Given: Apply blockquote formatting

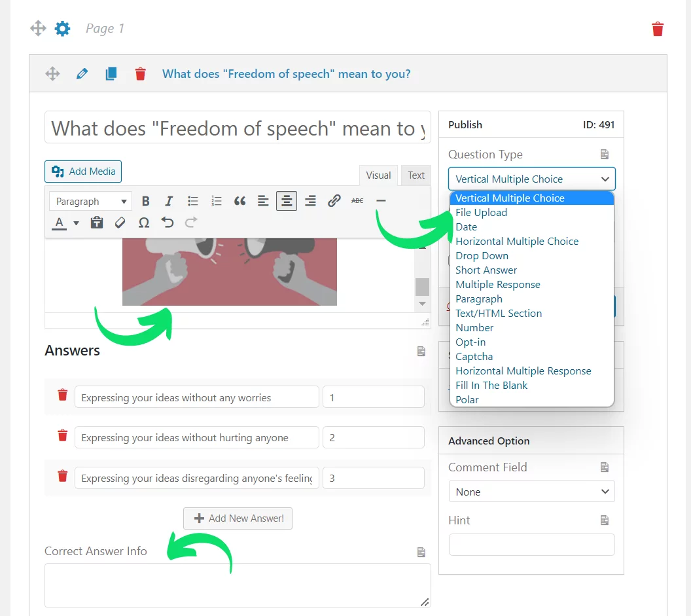Looking at the screenshot, I should point(239,202).
